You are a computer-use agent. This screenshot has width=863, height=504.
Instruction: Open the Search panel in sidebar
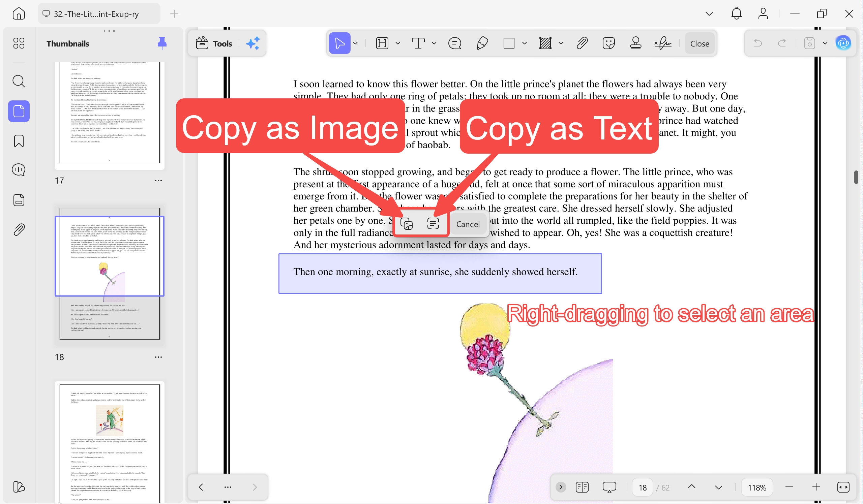click(19, 81)
